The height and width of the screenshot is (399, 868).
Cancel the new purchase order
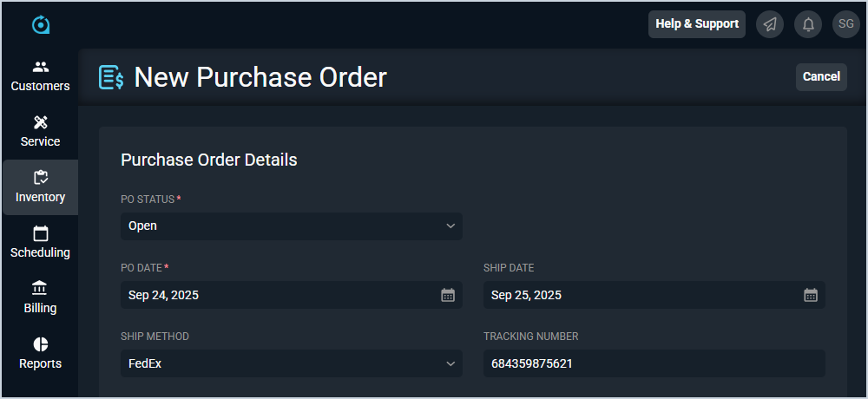coord(821,76)
